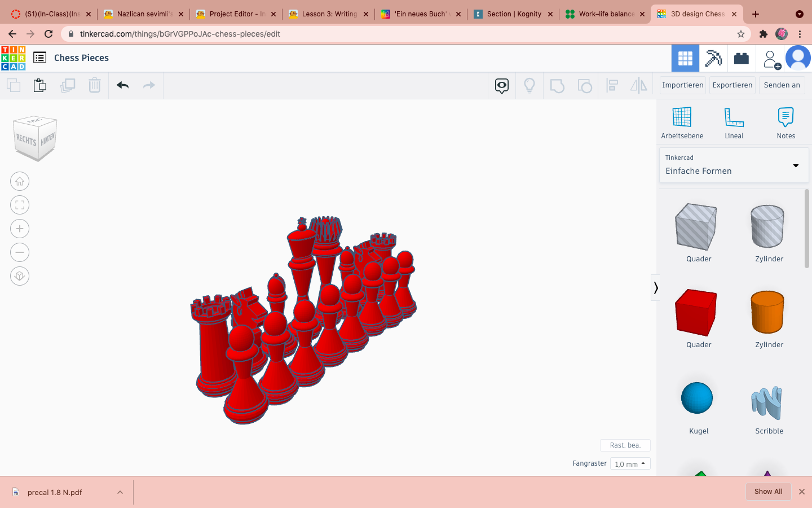The width and height of the screenshot is (812, 508).
Task: Click the Senden an button
Action: 782,85
